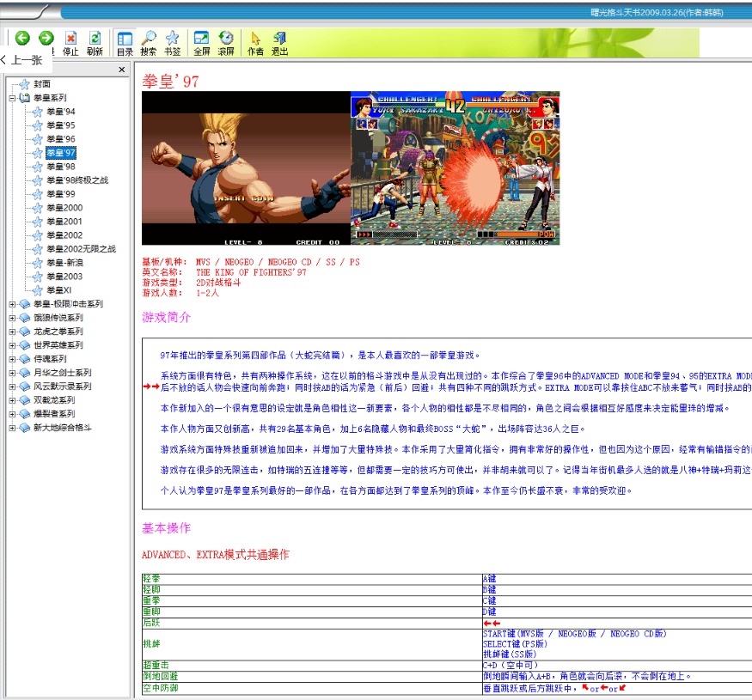Click the KOF97 battle screenshot image
The height and width of the screenshot is (700, 752).
[x=455, y=168]
